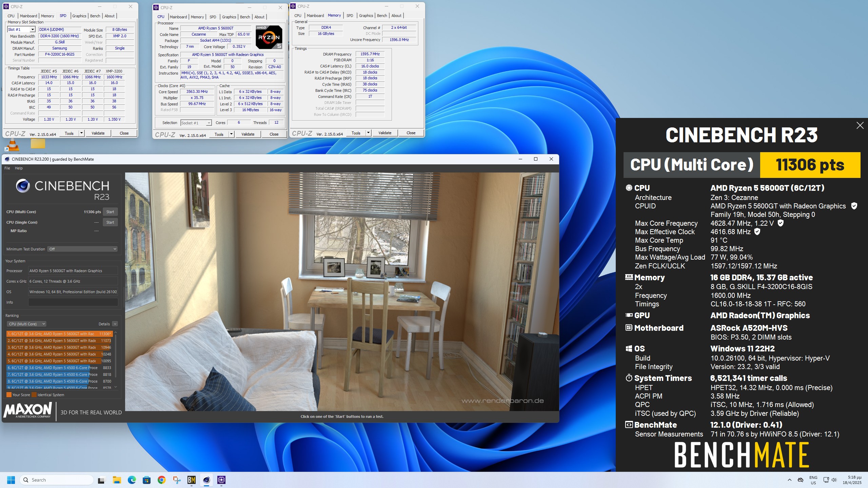Open the VLC media player desktop shortcut
The image size is (868, 488).
tap(12, 145)
